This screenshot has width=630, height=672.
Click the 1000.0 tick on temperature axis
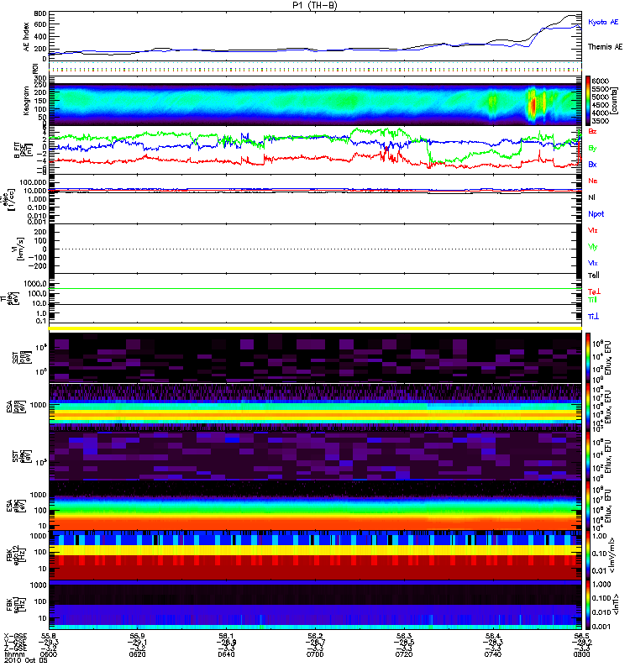coord(35,284)
